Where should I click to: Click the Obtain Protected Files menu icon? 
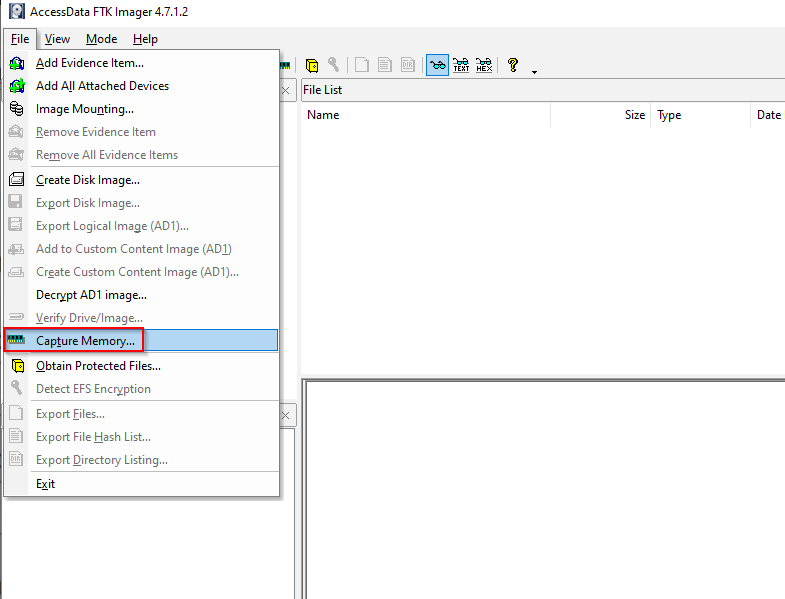pyautogui.click(x=18, y=366)
